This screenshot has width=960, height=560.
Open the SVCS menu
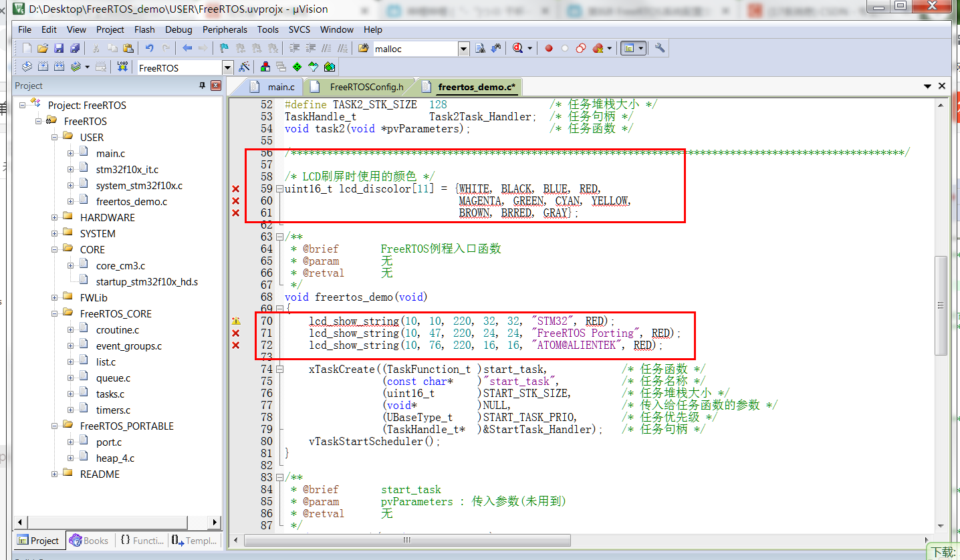click(299, 29)
